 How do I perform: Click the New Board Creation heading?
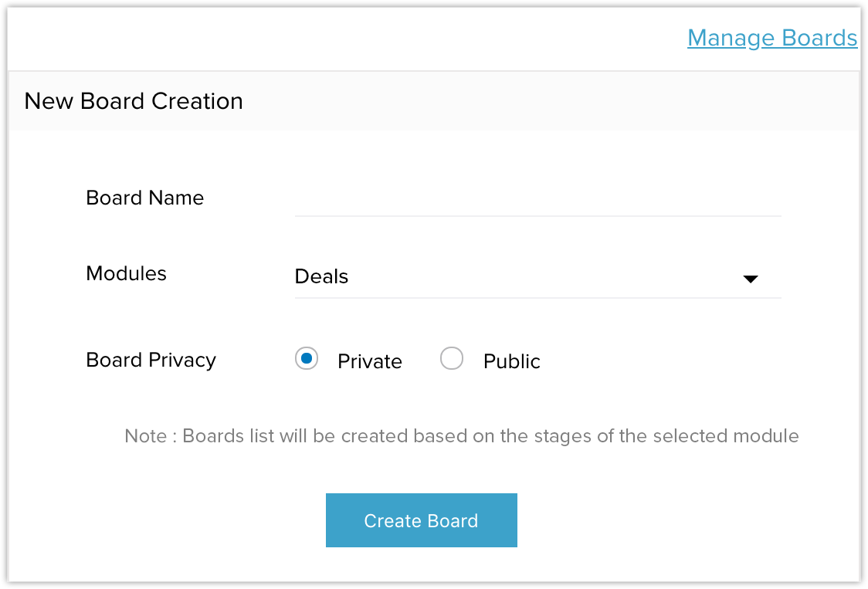pyautogui.click(x=134, y=101)
